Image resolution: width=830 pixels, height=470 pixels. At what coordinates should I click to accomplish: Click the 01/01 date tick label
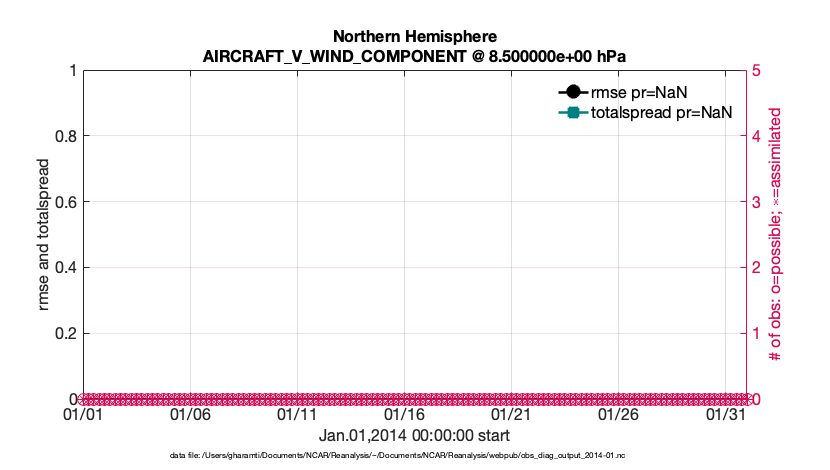(x=83, y=416)
